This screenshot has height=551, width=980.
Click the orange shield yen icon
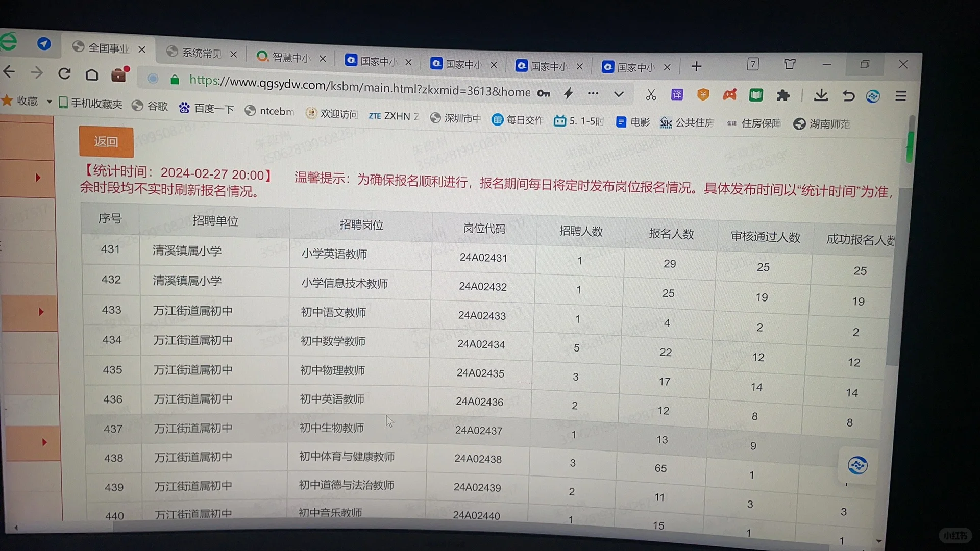[x=703, y=95]
